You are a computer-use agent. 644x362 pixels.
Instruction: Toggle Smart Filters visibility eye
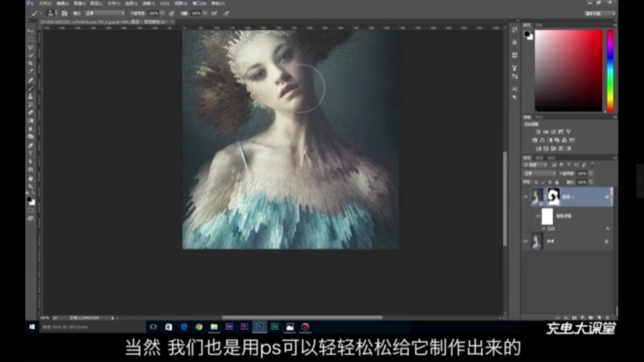coord(538,216)
